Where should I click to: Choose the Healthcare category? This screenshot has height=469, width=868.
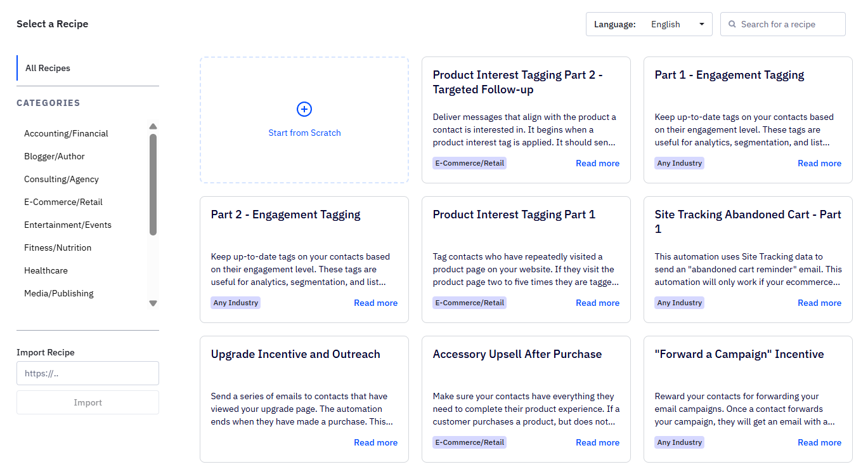[x=46, y=270]
